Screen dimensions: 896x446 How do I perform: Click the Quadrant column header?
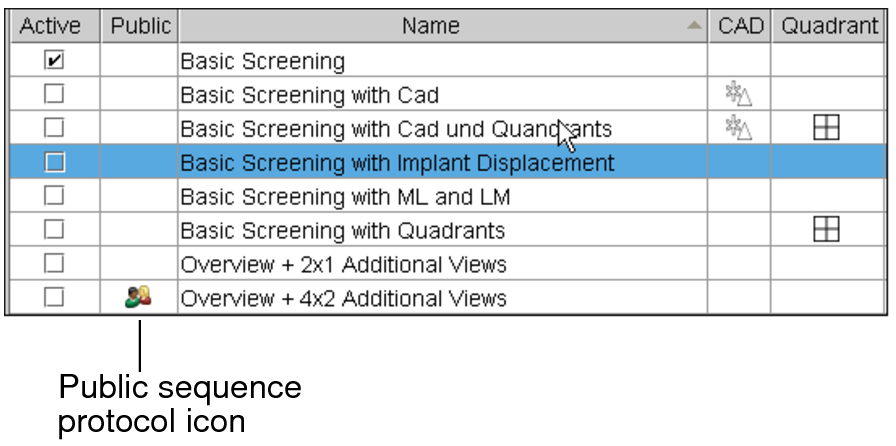pyautogui.click(x=829, y=27)
